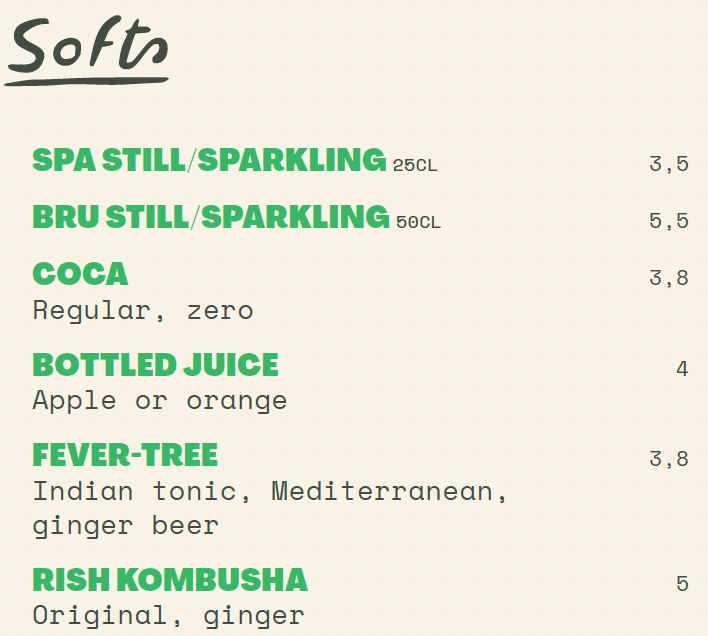Click the Apple or orange description
The height and width of the screenshot is (636, 708).
[160, 402]
